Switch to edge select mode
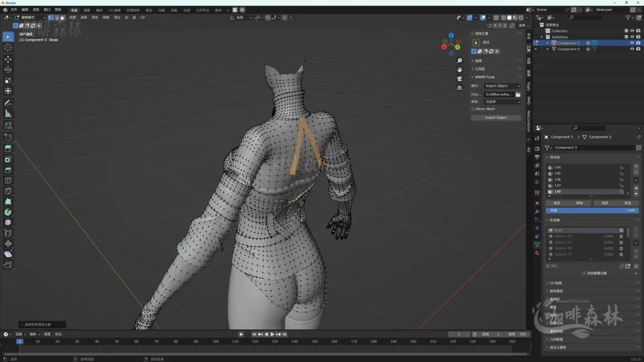Screen dimensions: 644x362 [57, 18]
